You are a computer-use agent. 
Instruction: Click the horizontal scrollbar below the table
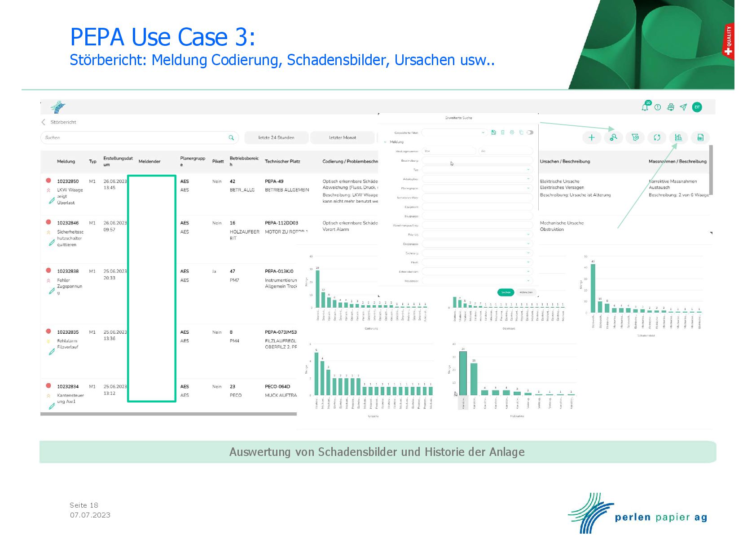click(168, 414)
